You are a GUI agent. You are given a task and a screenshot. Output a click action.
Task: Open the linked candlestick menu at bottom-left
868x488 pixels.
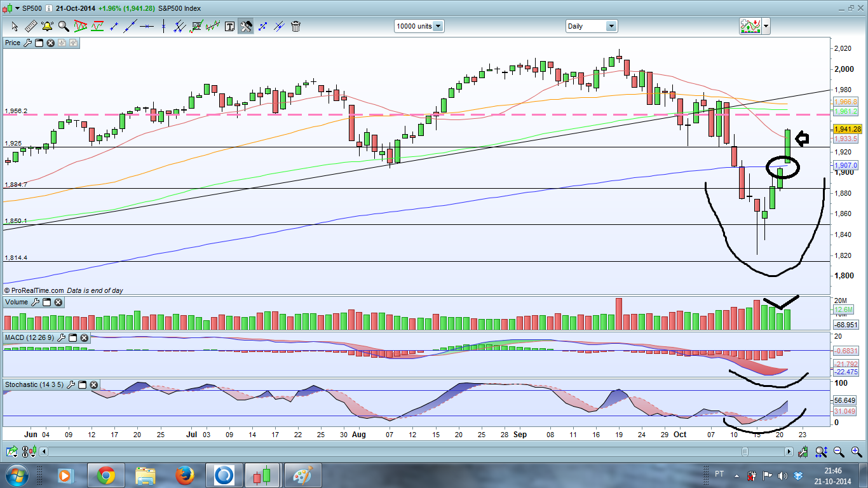[27, 452]
